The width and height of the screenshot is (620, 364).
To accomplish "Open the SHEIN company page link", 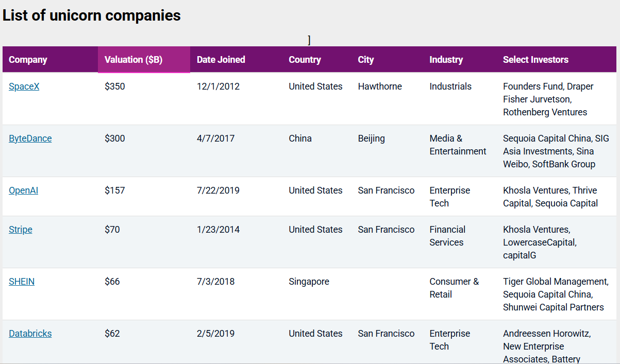I will [x=22, y=282].
